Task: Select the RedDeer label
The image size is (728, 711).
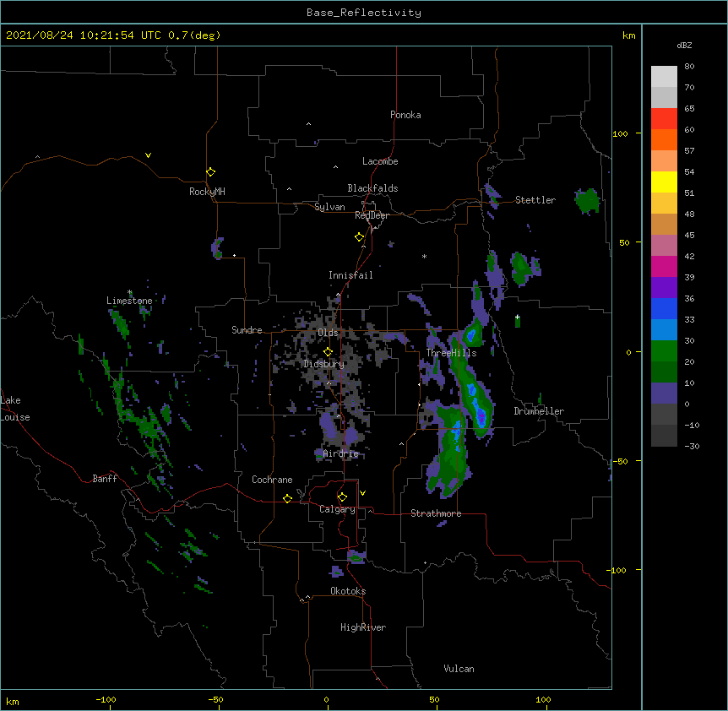Action: (x=372, y=215)
